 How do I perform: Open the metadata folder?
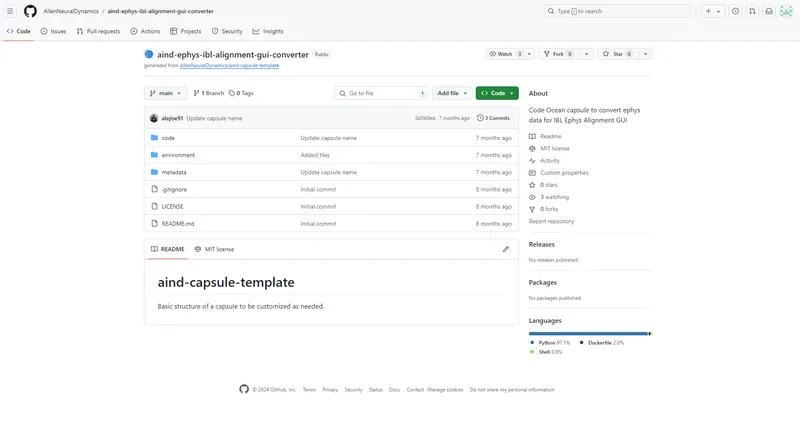(173, 172)
